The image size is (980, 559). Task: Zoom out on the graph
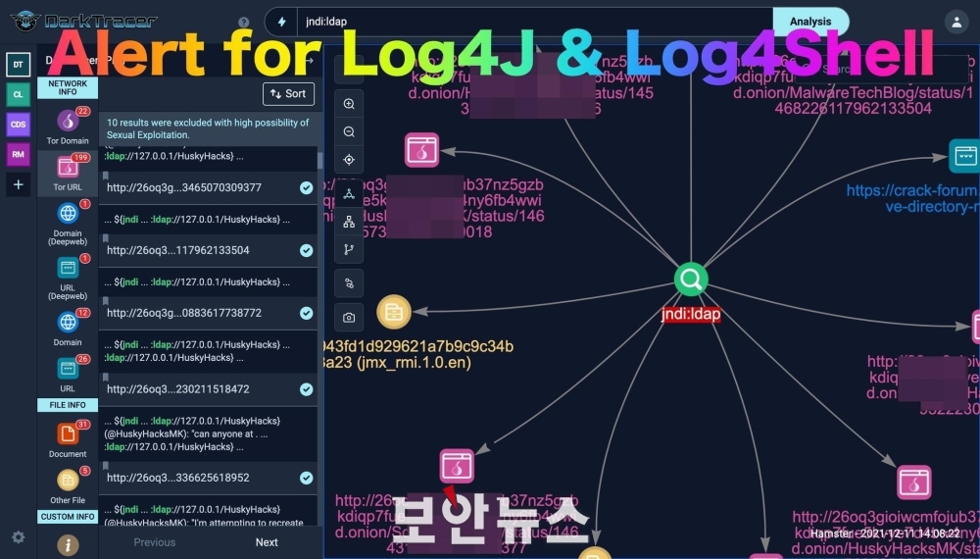coord(349,132)
